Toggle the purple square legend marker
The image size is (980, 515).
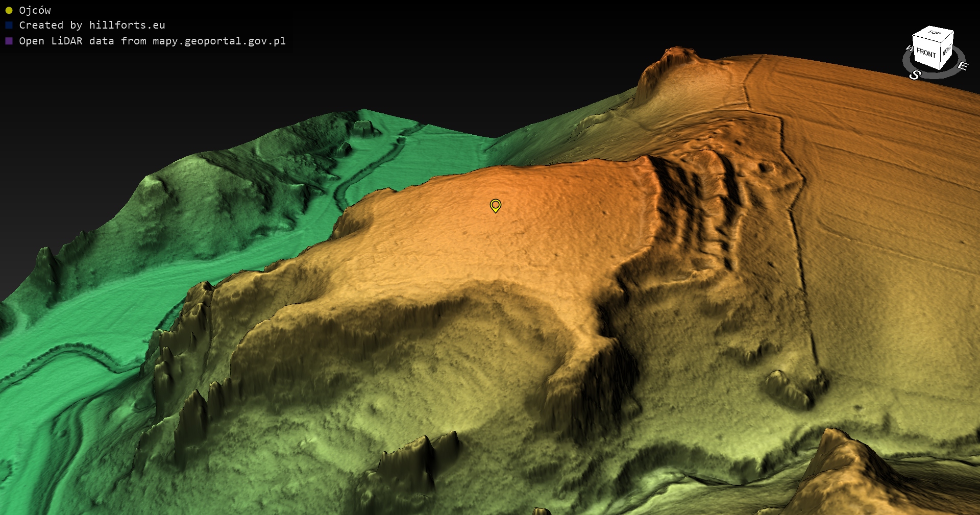pos(9,41)
